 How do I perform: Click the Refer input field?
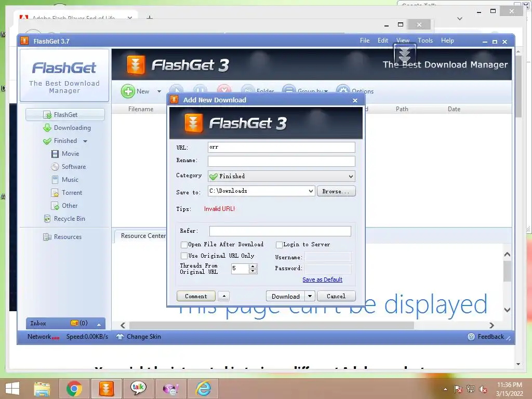280,231
